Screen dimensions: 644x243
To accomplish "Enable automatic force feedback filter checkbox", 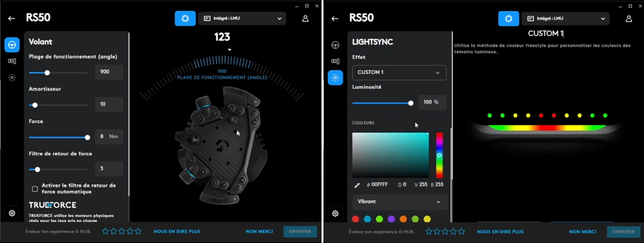I will (x=35, y=189).
